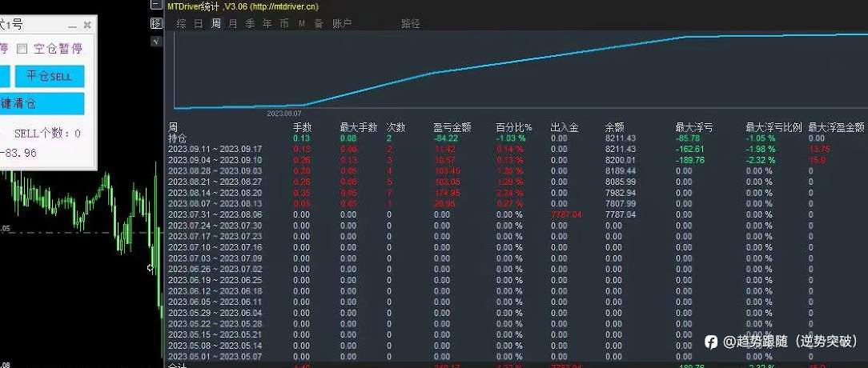Click the -83.96 value in the small panel
868x368 pixels.
(18, 153)
